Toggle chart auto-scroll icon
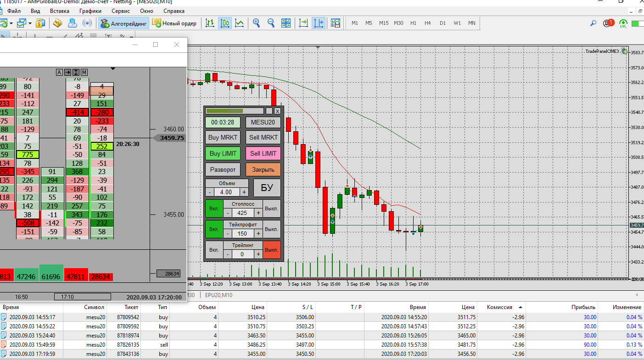This screenshot has height=360, width=644. click(x=303, y=23)
